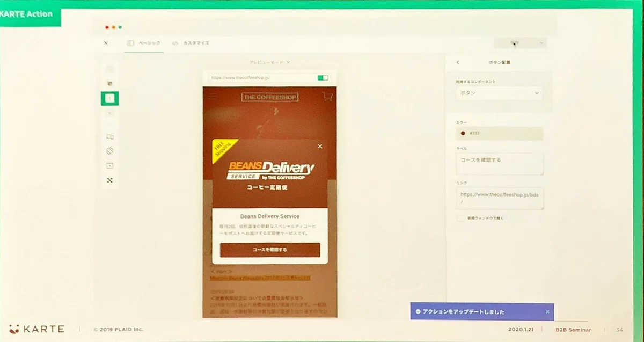The image size is (644, 342).
Task: Go back from ボタン配置 panel
Action: [x=458, y=62]
